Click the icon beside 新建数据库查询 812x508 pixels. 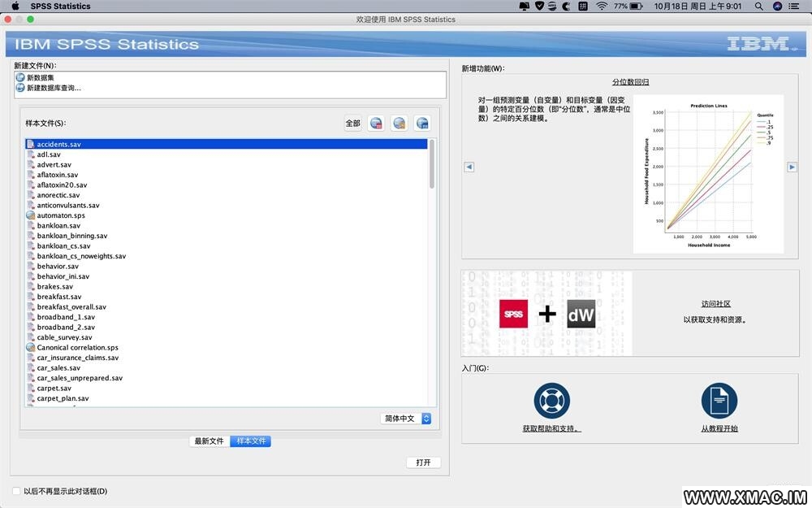click(x=20, y=88)
